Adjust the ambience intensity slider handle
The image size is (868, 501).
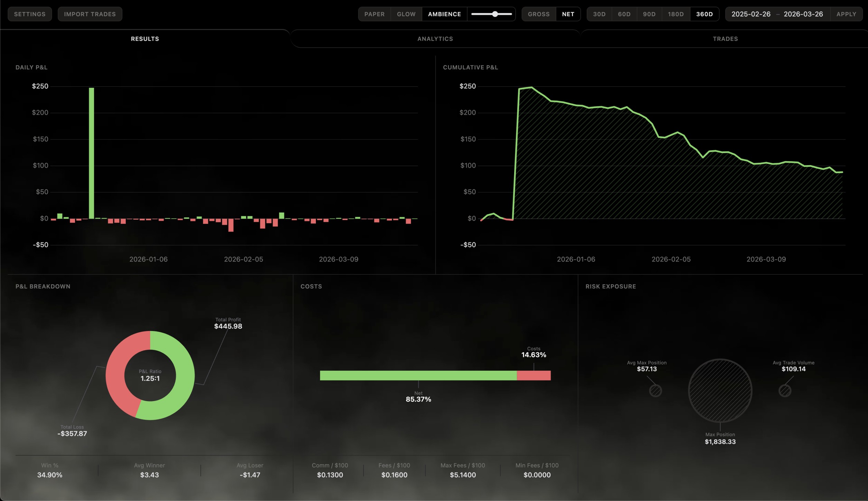pos(495,14)
